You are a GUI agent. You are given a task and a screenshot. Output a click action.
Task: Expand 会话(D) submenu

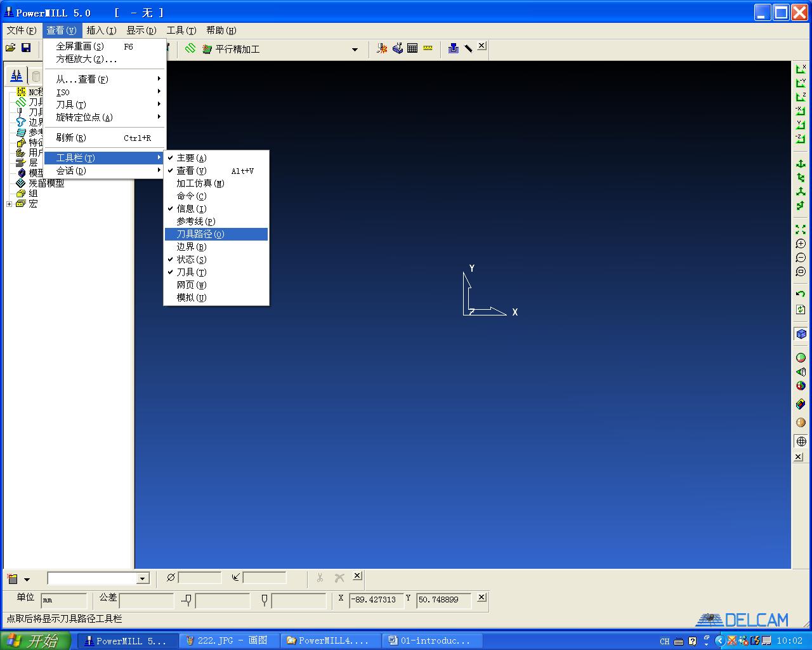tap(105, 171)
